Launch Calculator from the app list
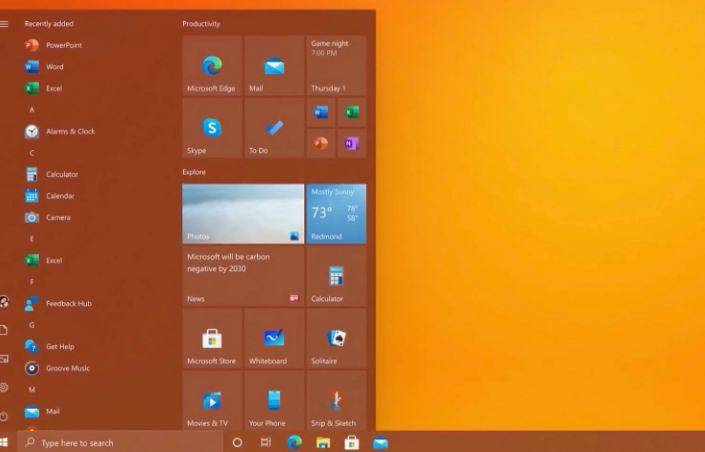The height and width of the screenshot is (452, 705). point(52,174)
